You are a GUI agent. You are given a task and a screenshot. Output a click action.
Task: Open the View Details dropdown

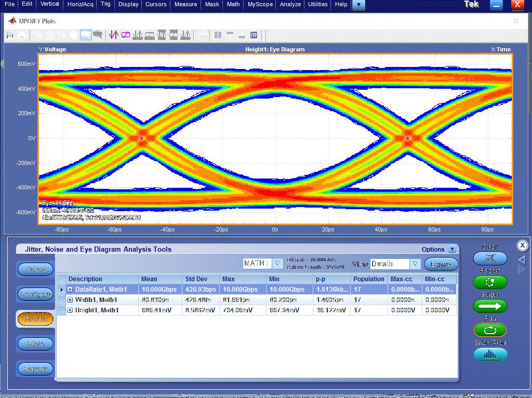pyautogui.click(x=415, y=264)
